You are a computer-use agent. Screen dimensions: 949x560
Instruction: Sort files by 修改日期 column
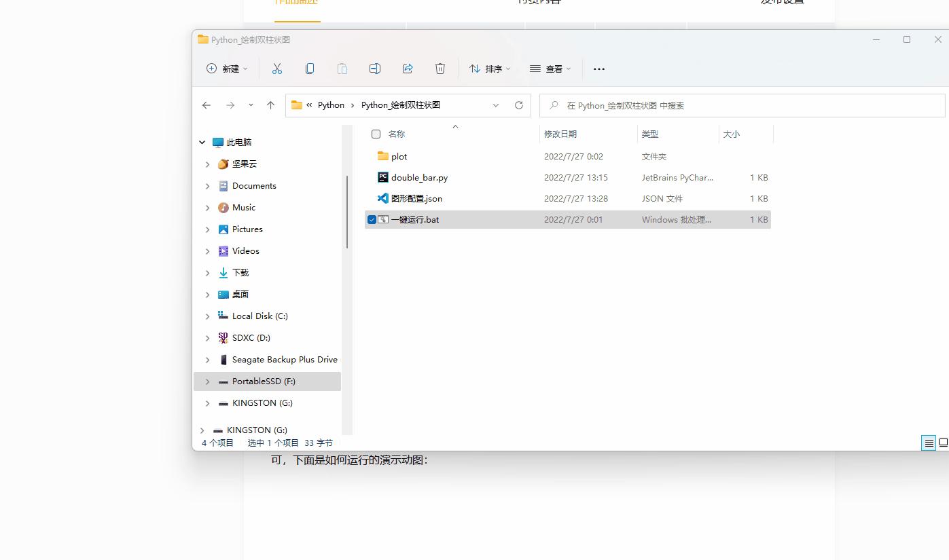pos(560,134)
